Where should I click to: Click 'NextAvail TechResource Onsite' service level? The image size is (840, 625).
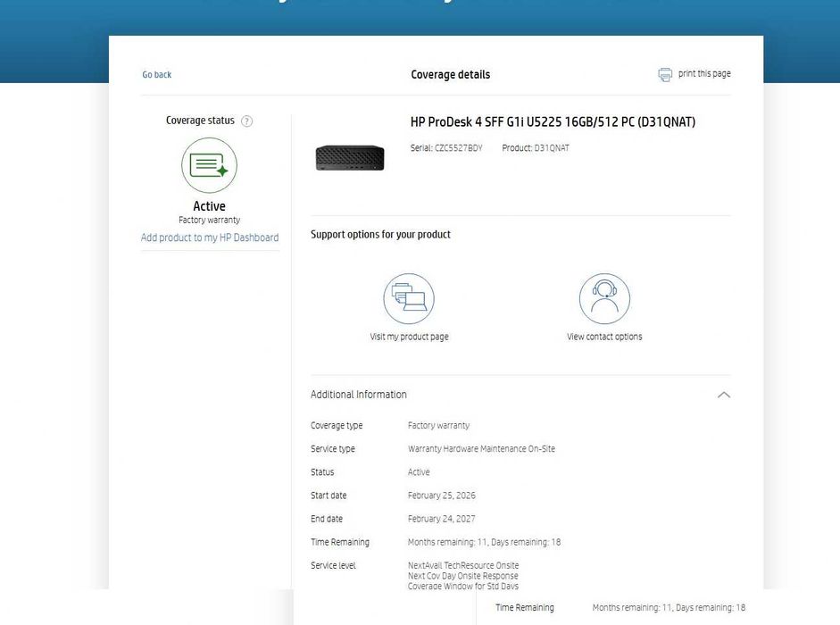463,565
